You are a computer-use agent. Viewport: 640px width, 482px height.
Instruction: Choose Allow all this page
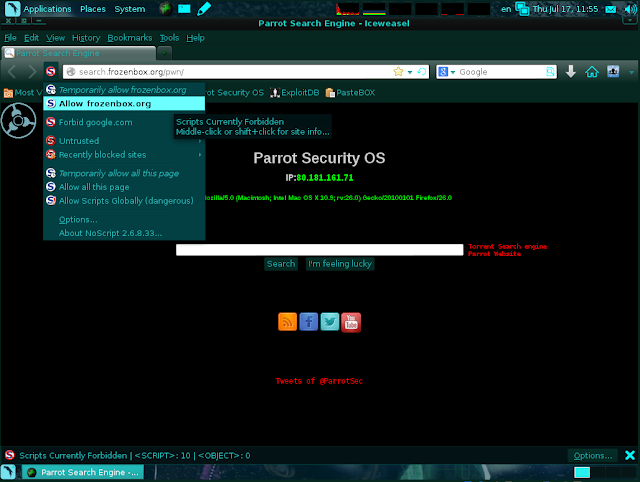(x=124, y=187)
